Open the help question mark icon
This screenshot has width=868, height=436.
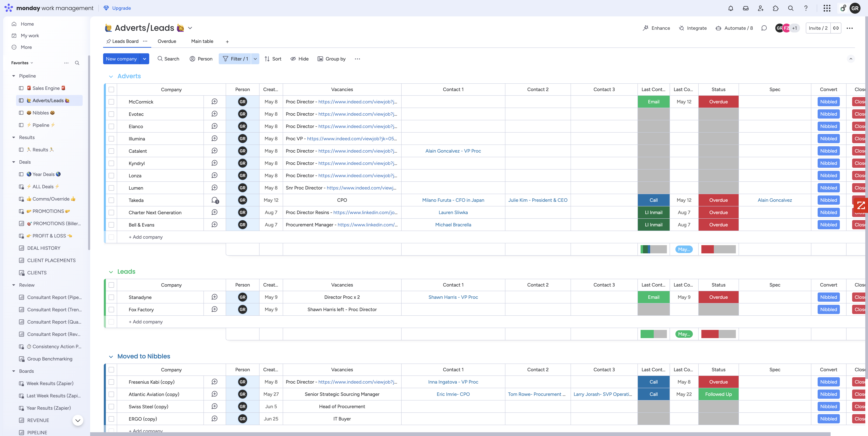point(806,8)
